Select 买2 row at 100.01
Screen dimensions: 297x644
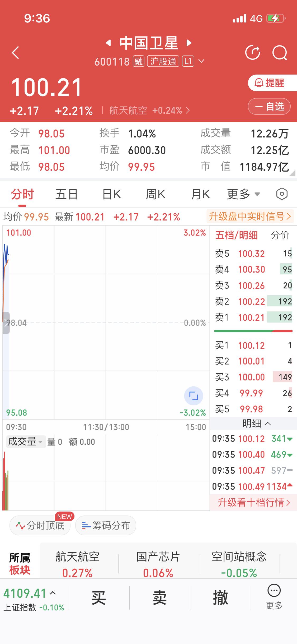pyautogui.click(x=253, y=361)
